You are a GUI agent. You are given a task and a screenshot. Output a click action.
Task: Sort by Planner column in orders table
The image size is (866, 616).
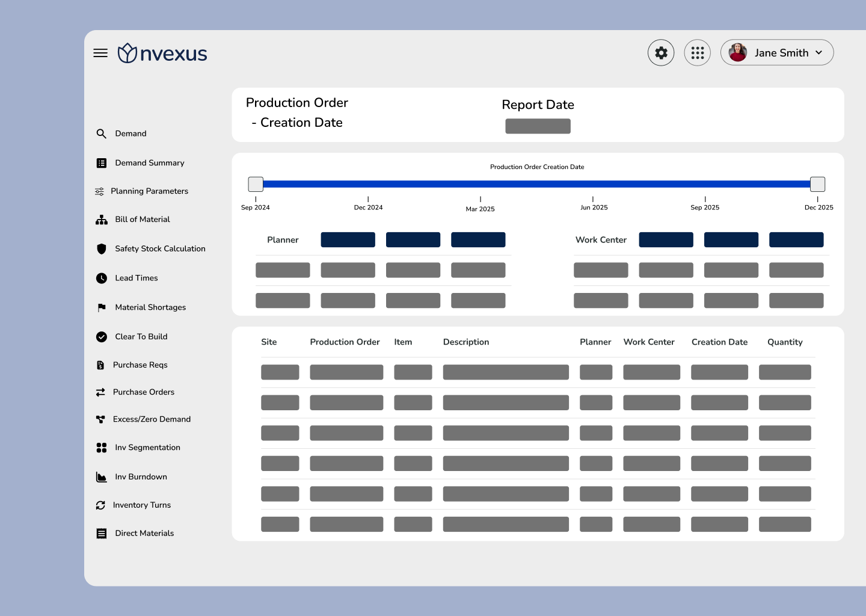595,342
